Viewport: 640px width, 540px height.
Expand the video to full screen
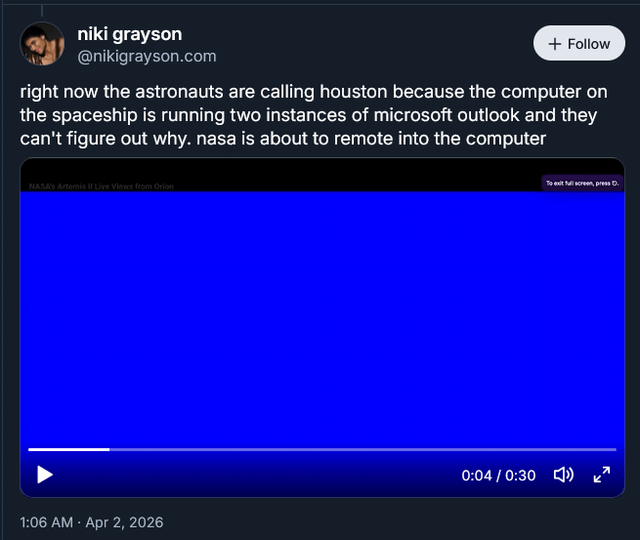point(602,475)
